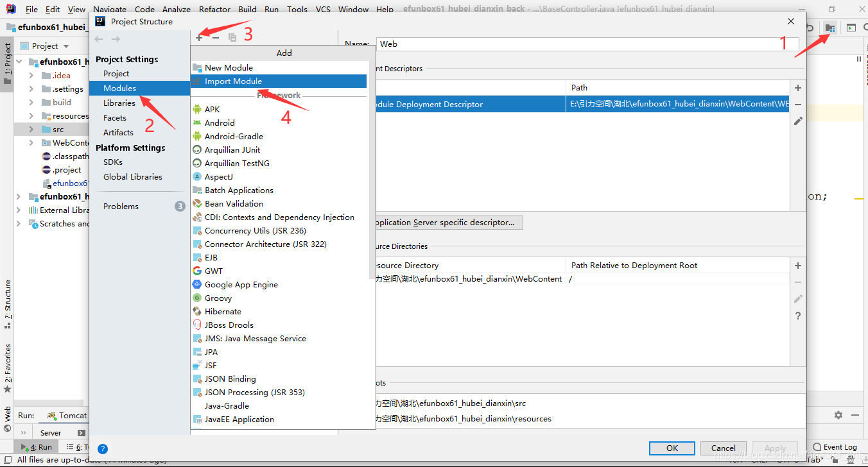Open help in Project Structure dialog footer
The width and height of the screenshot is (868, 467).
click(x=103, y=448)
